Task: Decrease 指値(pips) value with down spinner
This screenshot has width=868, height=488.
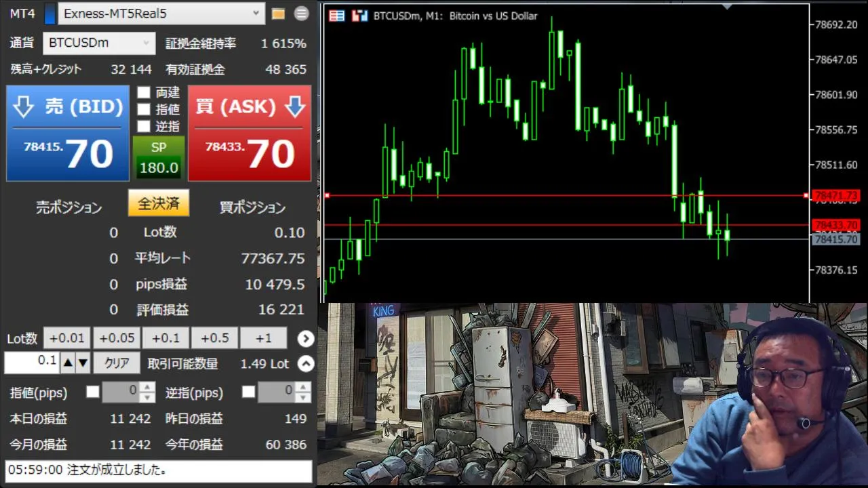Action: point(149,396)
